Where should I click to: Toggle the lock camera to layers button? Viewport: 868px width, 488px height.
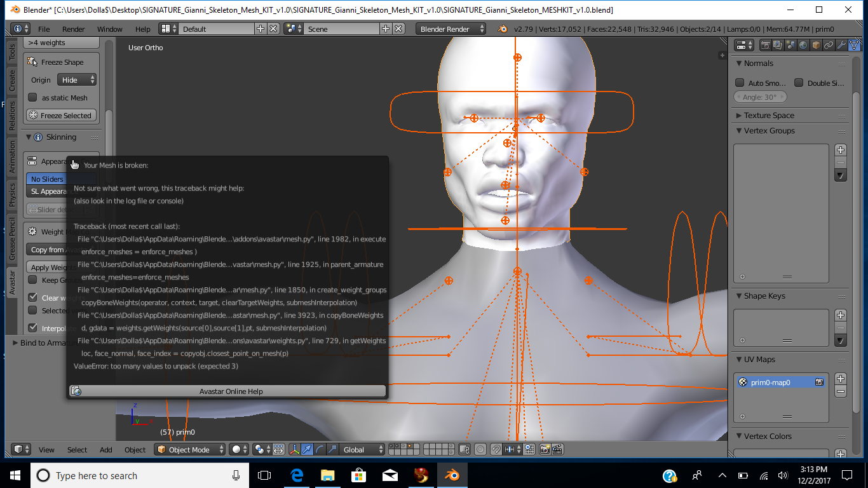tap(465, 449)
